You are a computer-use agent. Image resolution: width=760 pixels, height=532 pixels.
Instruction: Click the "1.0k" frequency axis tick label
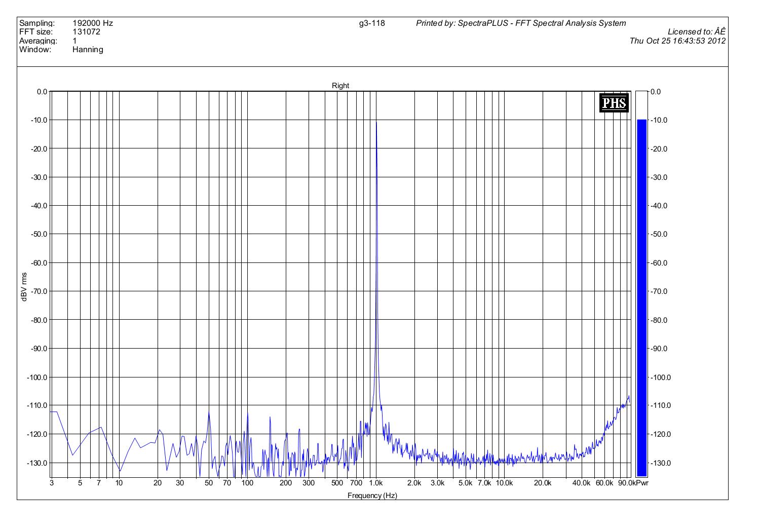click(376, 483)
